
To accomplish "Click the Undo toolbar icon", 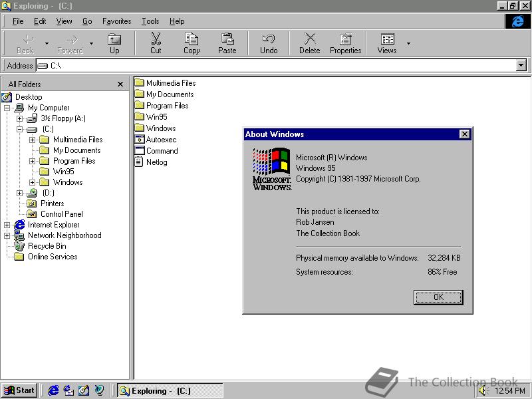I will coord(269,39).
